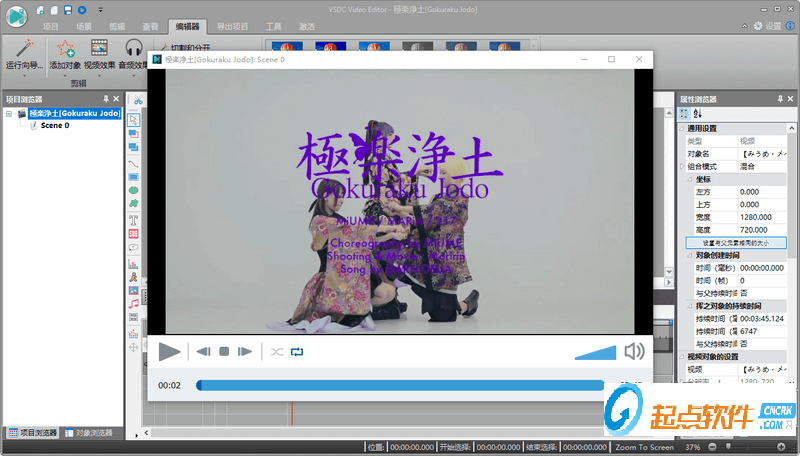Step back one frame in preview

[204, 351]
